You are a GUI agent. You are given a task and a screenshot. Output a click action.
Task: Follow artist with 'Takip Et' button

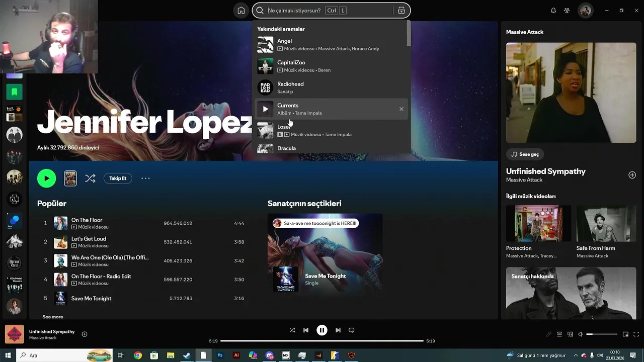118,178
